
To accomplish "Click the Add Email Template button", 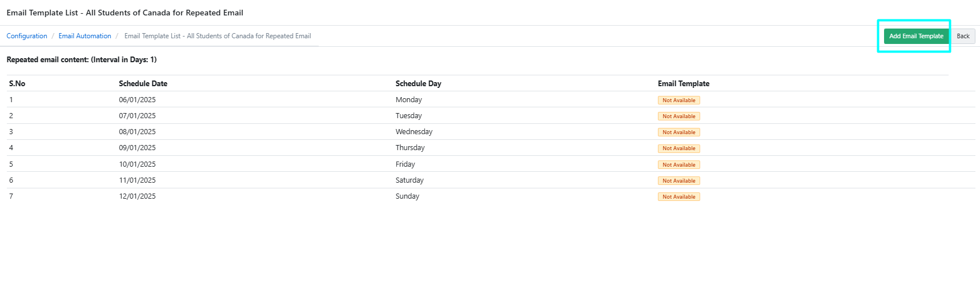I will coord(915,36).
